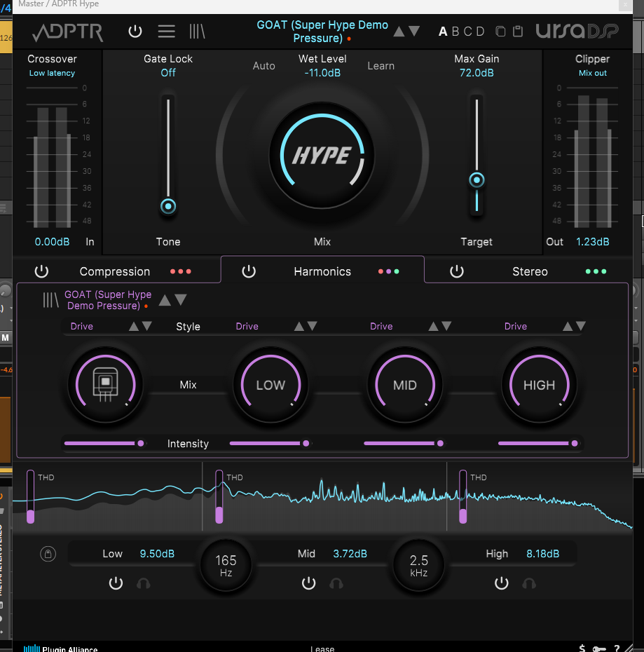Switch to state D
This screenshot has width=644, height=652.
[x=480, y=32]
